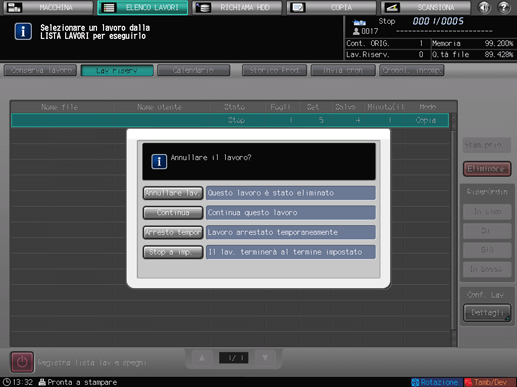517x387 pixels.
Task: Go to the SCANSIONA tab
Action: click(x=426, y=7)
